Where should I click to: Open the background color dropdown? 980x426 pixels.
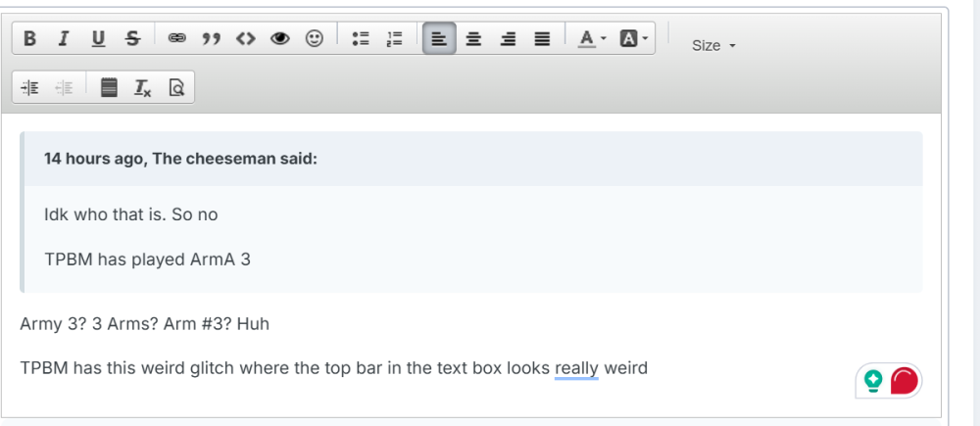pos(634,39)
